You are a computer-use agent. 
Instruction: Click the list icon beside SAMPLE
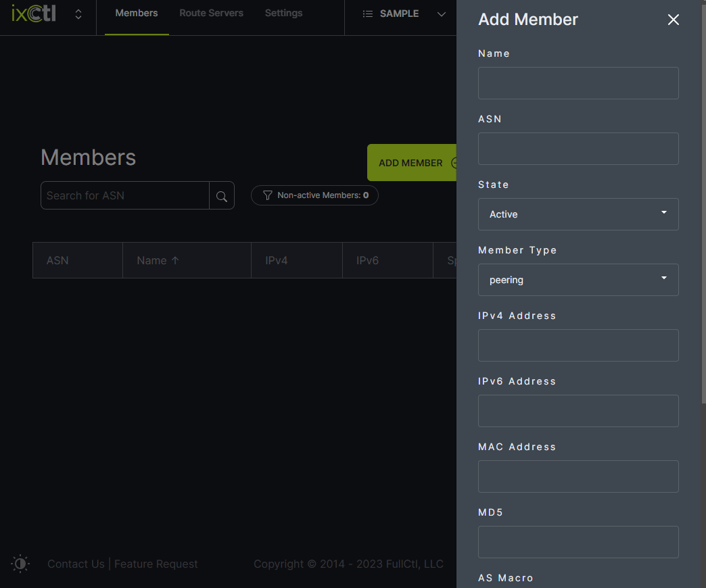(368, 14)
